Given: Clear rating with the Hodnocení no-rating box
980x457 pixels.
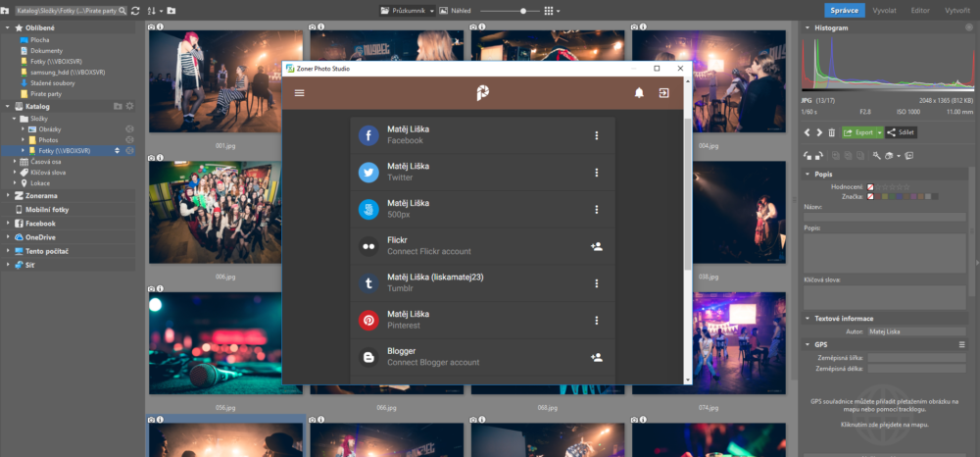Looking at the screenshot, I should coord(870,187).
